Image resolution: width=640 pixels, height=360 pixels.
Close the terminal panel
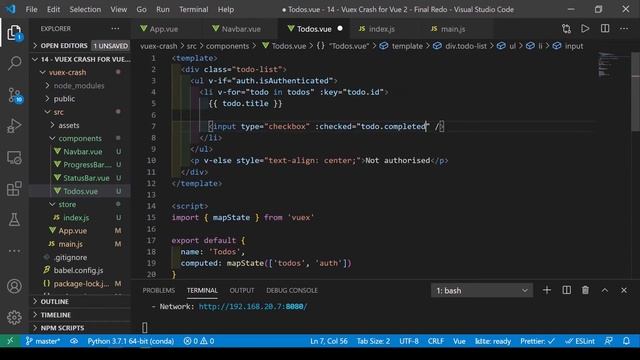pos(624,290)
